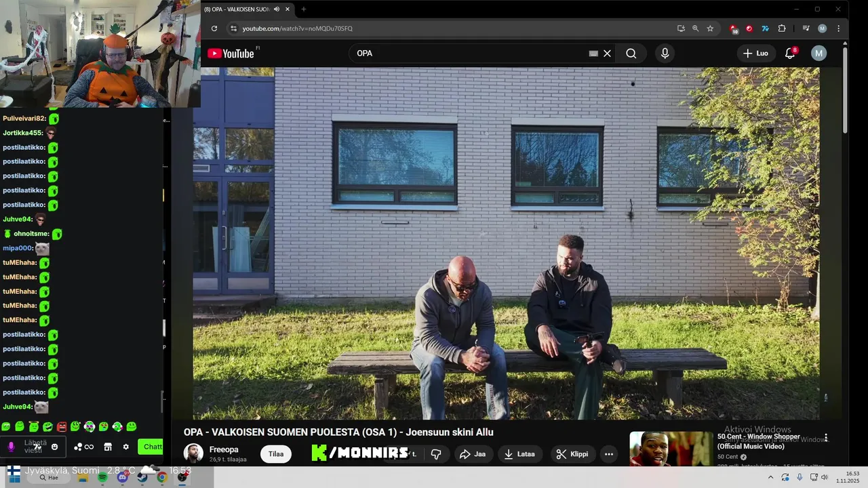Click the address bar URL
This screenshot has width=868, height=488.
[x=298, y=28]
